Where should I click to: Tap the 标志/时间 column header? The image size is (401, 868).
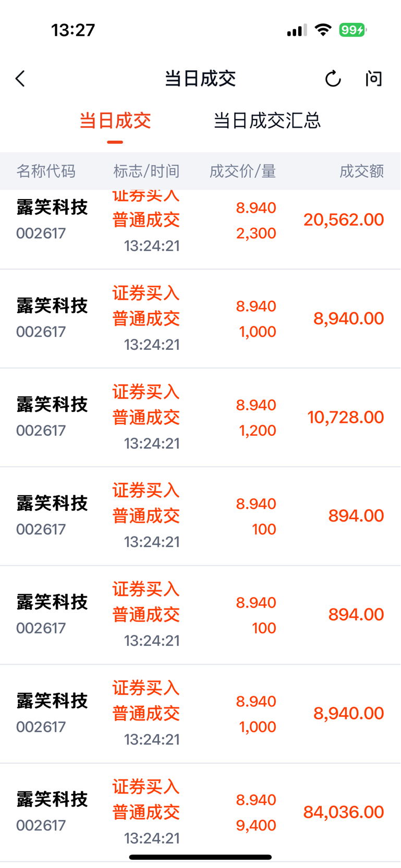[147, 171]
